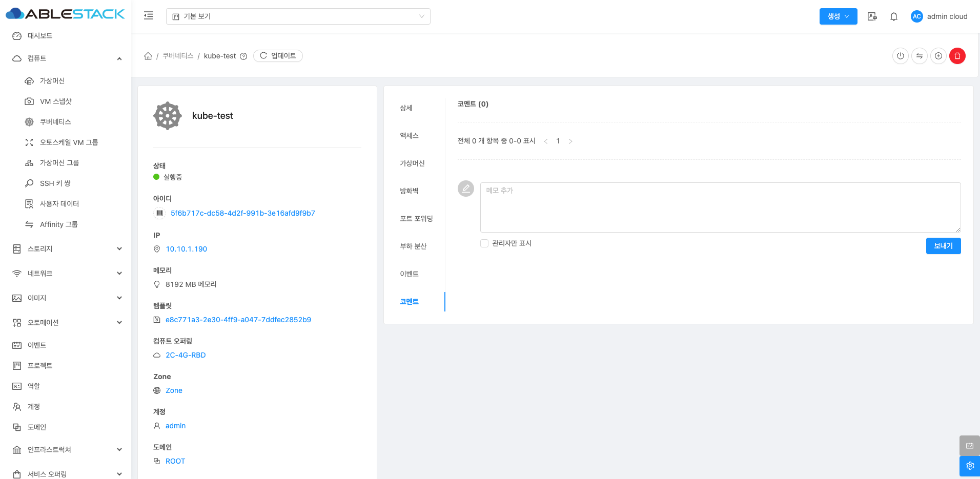Click the notification bell icon
This screenshot has width=980, height=479.
pyautogui.click(x=893, y=16)
